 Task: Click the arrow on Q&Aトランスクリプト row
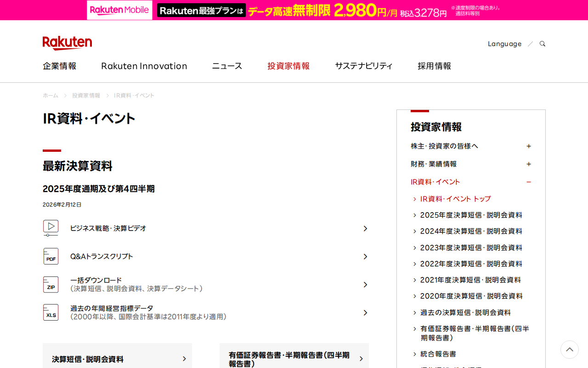tap(365, 257)
